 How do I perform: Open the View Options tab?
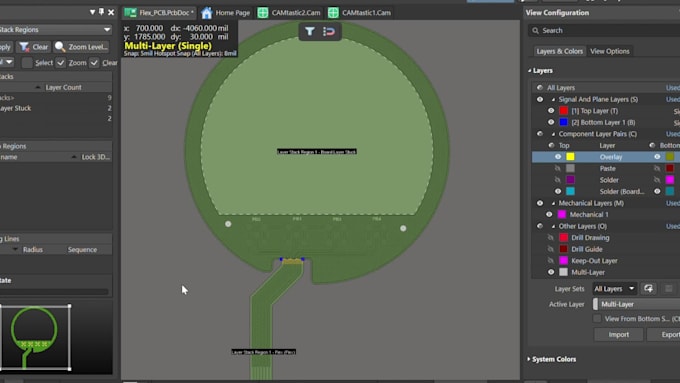610,51
